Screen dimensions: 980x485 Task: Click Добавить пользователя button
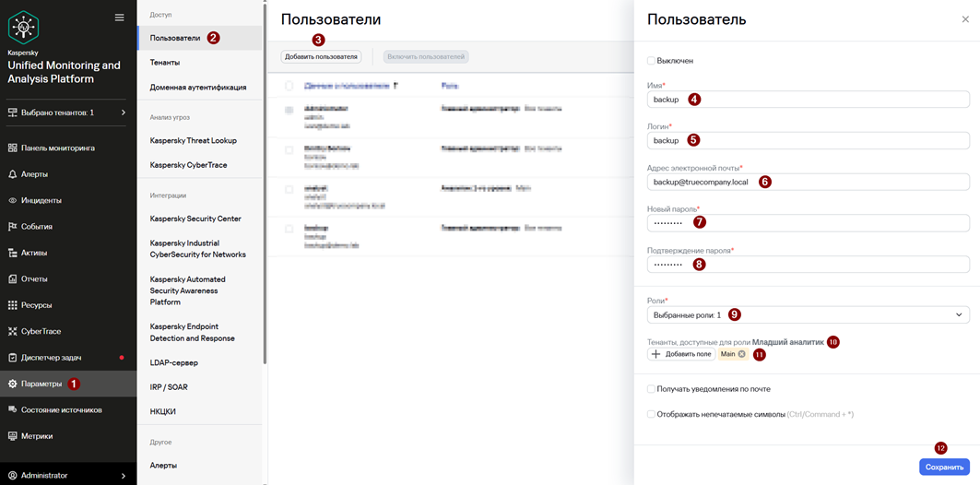[x=321, y=57]
